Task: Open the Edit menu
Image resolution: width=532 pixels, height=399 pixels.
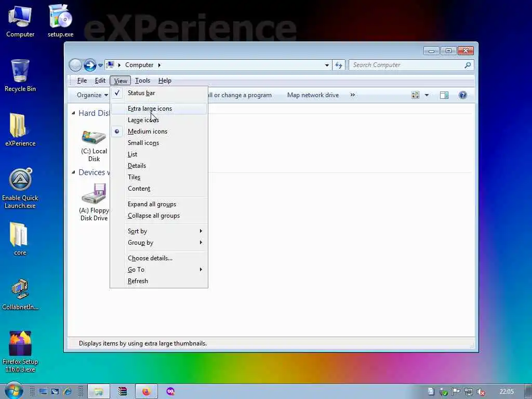Action: (x=100, y=81)
